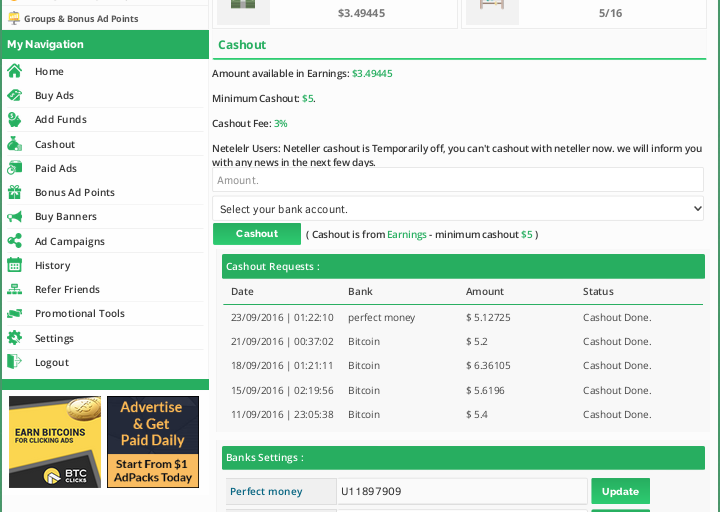
Task: Focus the Amount input field
Action: click(458, 180)
